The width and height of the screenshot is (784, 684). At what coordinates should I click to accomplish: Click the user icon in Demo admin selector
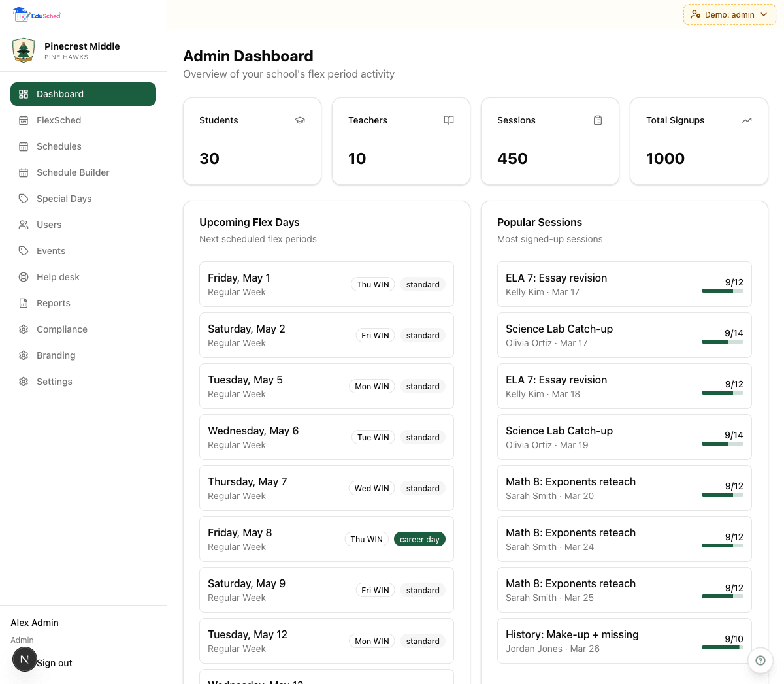click(696, 14)
